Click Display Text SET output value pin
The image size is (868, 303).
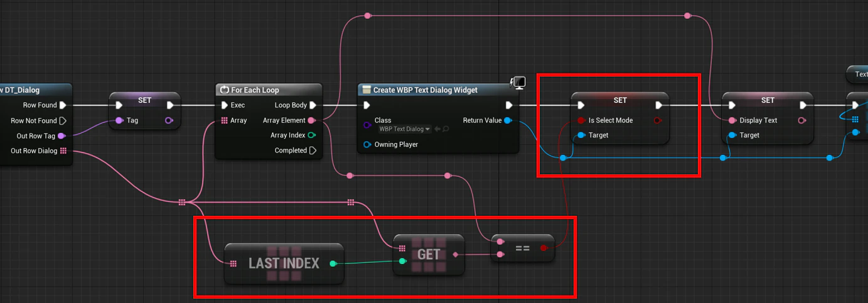(801, 120)
